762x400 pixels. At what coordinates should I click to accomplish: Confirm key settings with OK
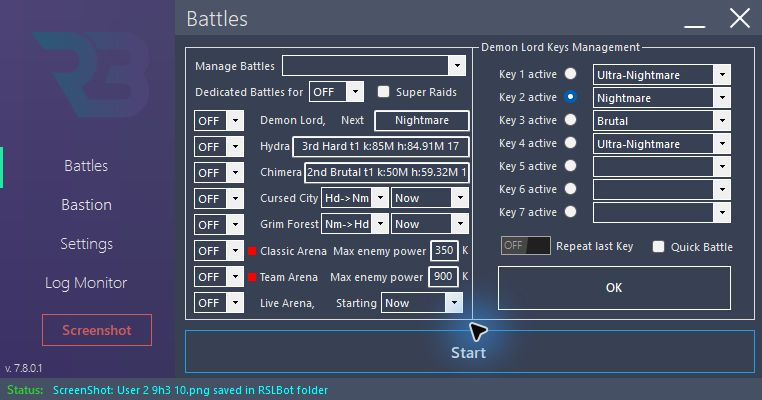pyautogui.click(x=614, y=288)
